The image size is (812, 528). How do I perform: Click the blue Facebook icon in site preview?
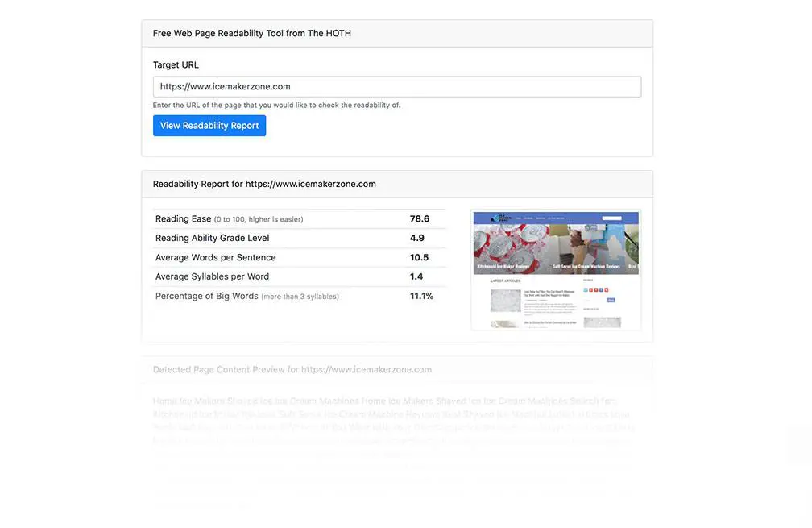602,289
